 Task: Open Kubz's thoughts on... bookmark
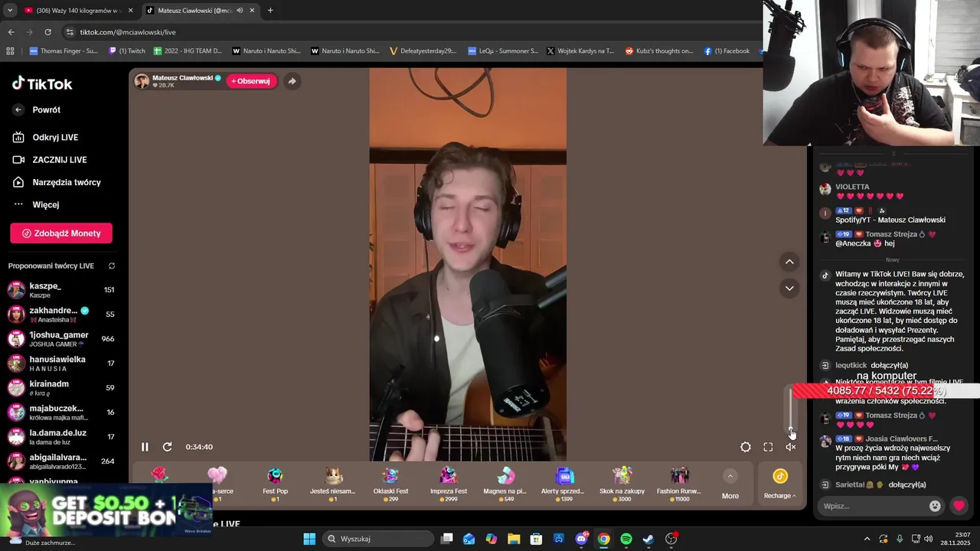pos(659,51)
